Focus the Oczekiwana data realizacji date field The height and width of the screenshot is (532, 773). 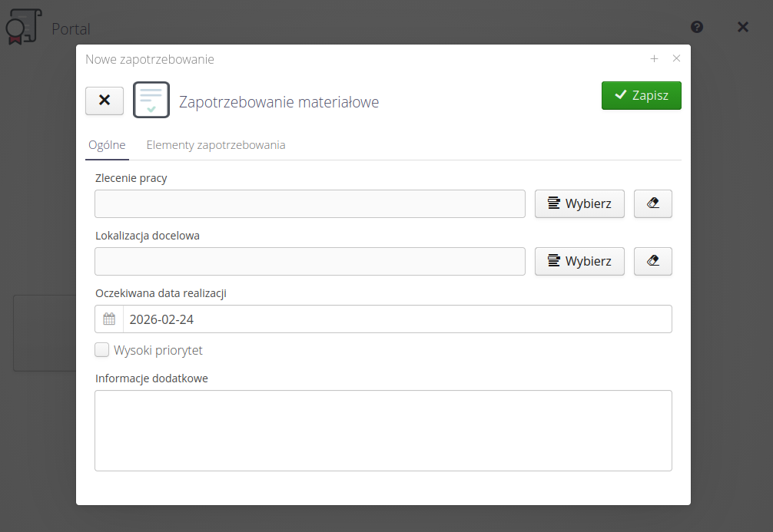[x=396, y=319]
